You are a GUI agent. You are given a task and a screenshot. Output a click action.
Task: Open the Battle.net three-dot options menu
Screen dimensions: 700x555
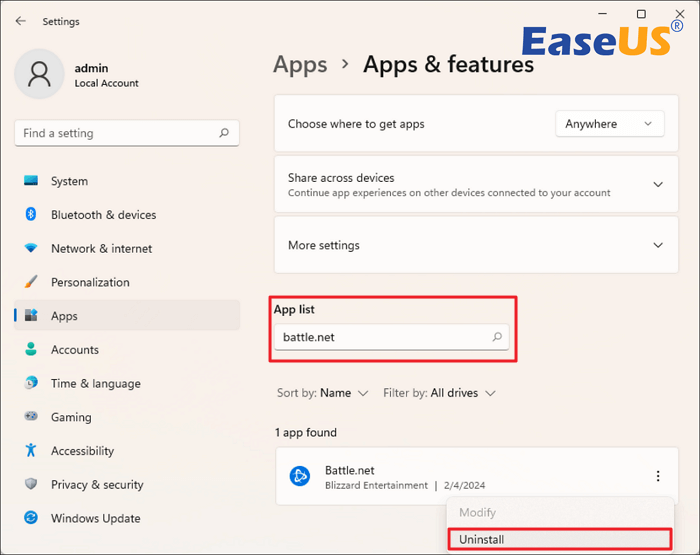point(658,476)
